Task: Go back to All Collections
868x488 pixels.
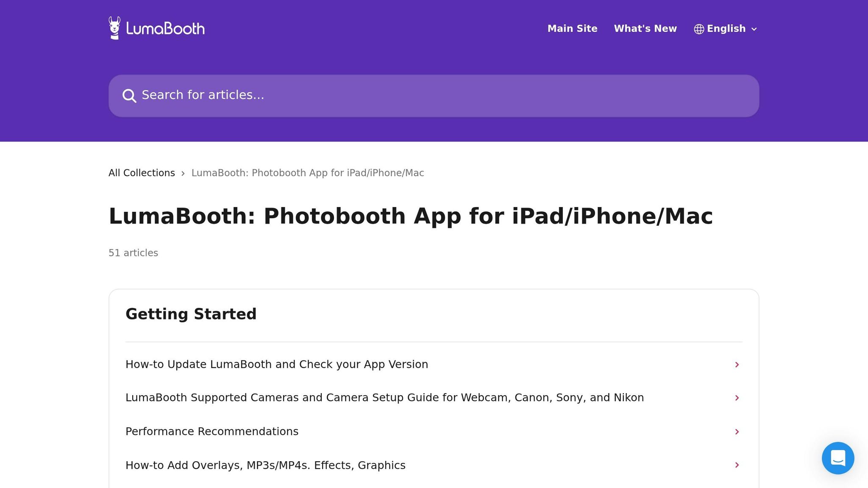Action: pos(142,173)
